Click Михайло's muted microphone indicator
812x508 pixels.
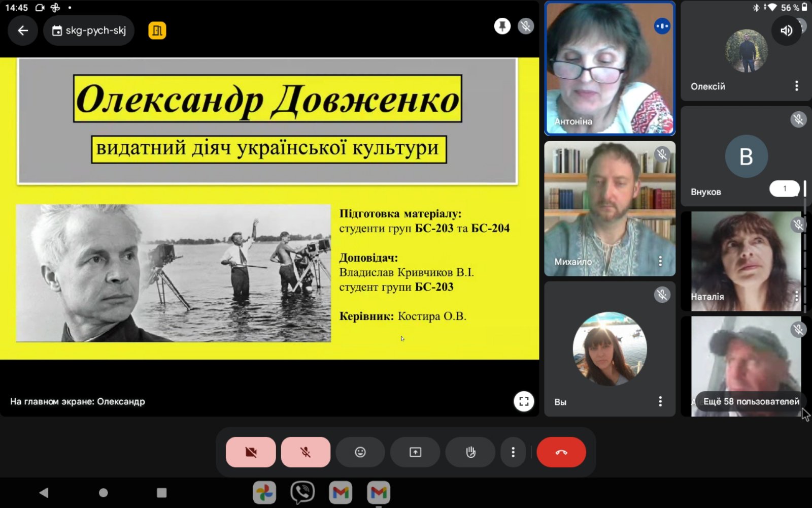[x=662, y=154]
